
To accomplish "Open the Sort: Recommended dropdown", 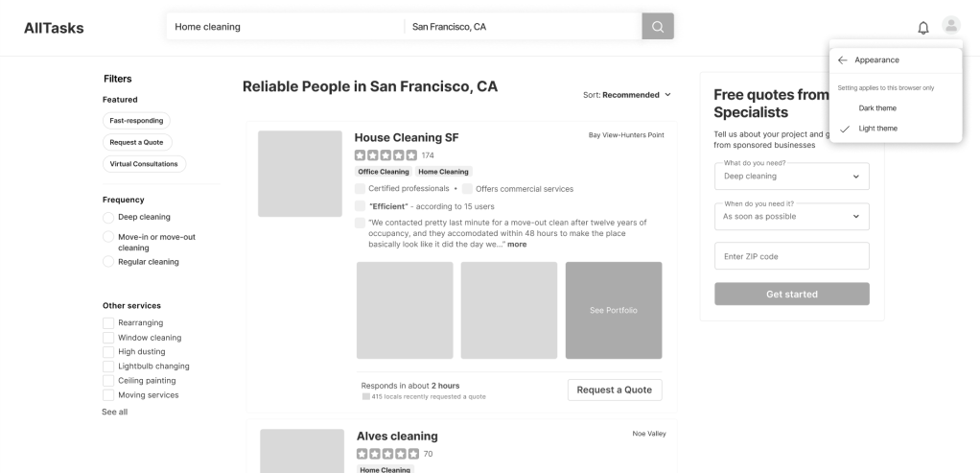I will pos(627,95).
